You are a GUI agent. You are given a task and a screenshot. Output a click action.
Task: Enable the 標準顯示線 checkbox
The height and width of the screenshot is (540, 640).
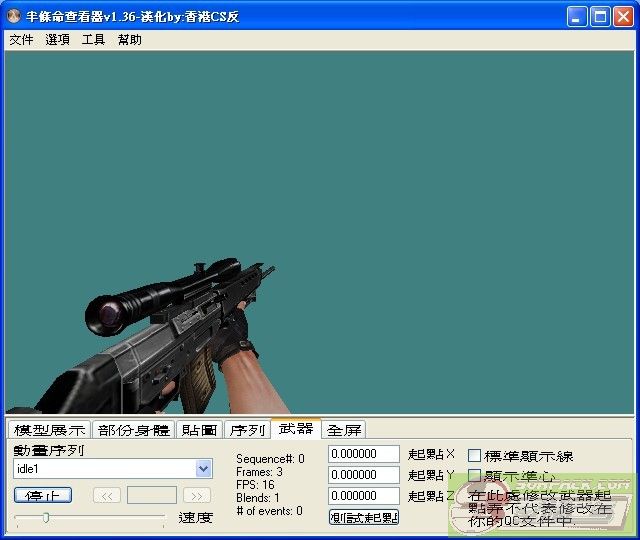475,456
